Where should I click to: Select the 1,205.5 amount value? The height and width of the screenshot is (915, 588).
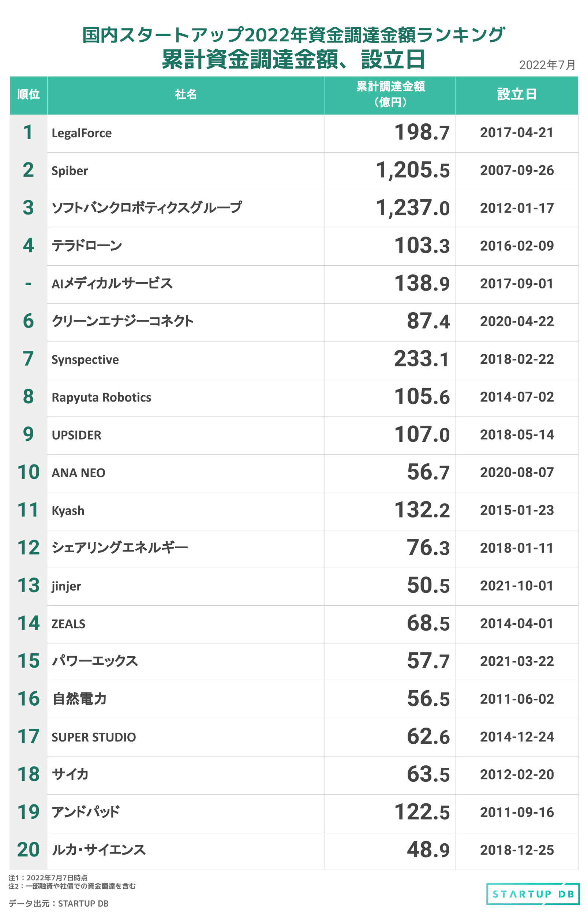(x=413, y=170)
